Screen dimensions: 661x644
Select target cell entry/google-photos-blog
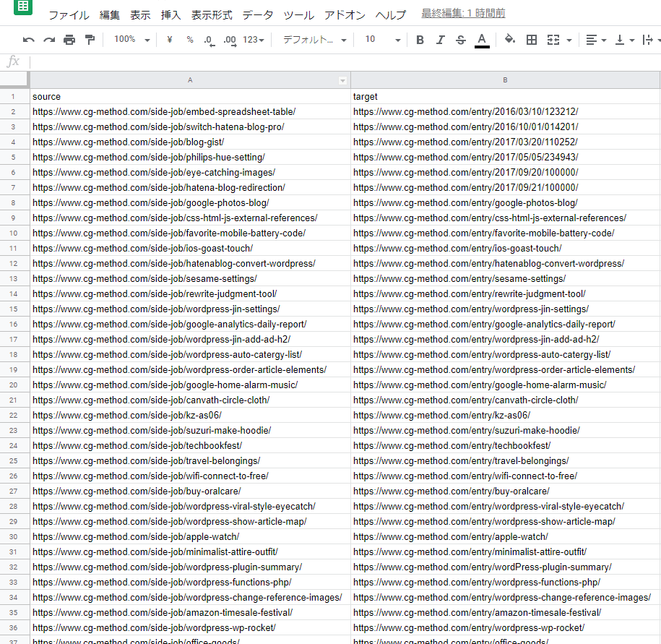(x=505, y=203)
